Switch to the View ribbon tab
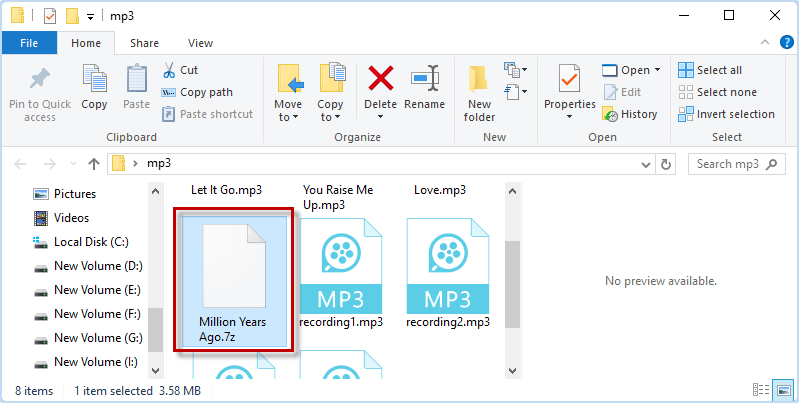The height and width of the screenshot is (403, 799). tap(200, 43)
